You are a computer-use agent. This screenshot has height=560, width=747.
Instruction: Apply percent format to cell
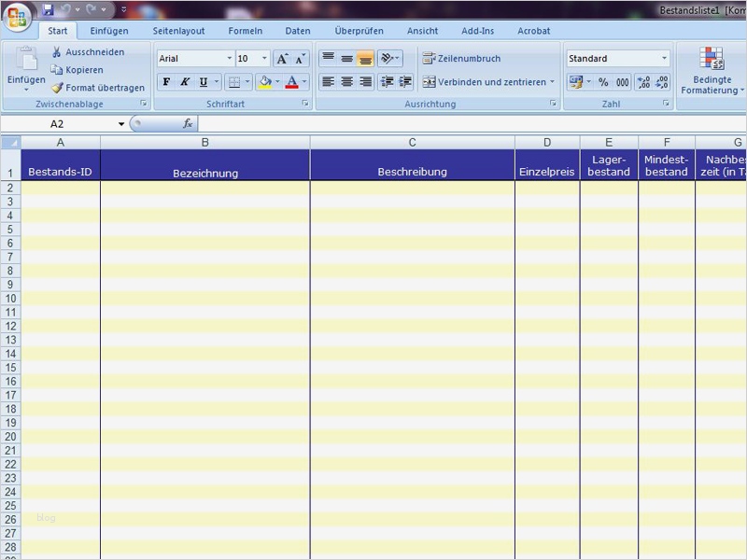pos(603,82)
